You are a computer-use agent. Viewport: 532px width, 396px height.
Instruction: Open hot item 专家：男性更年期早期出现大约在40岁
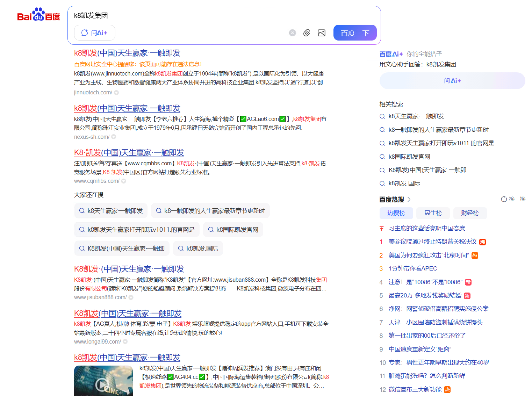pyautogui.click(x=439, y=363)
